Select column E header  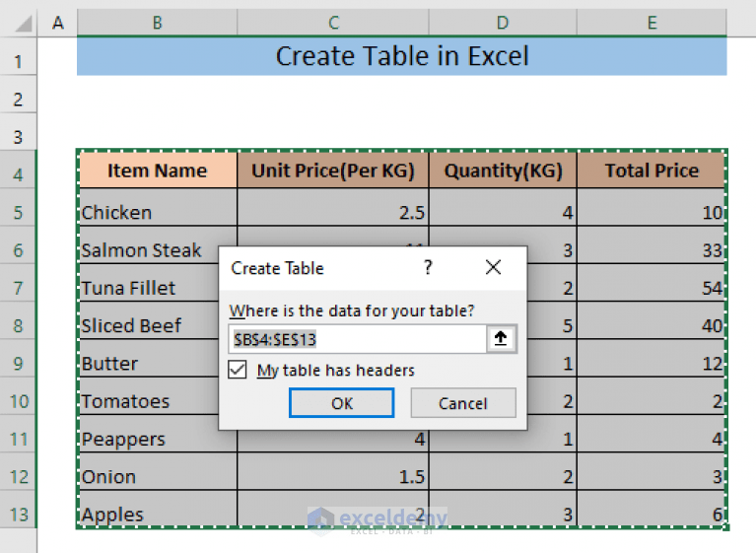[x=652, y=22]
